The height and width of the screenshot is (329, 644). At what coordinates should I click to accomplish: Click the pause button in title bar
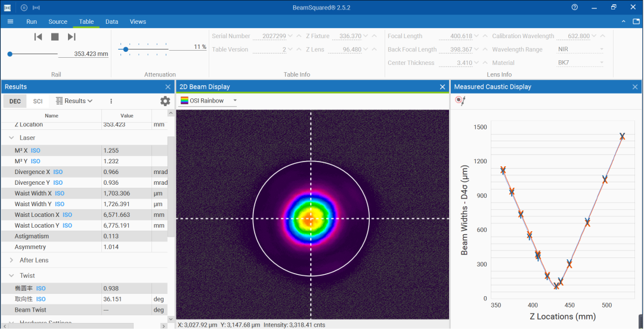[x=24, y=7]
